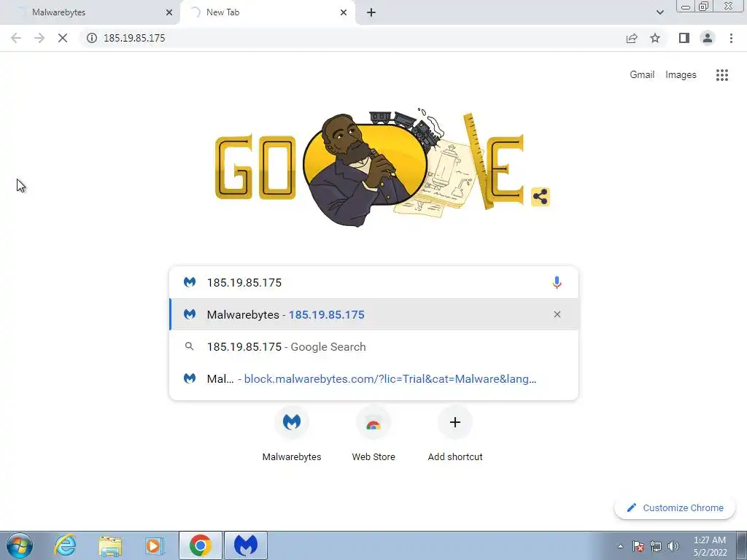Image resolution: width=747 pixels, height=560 pixels.
Task: Click the taskbar clock
Action: coord(710,546)
